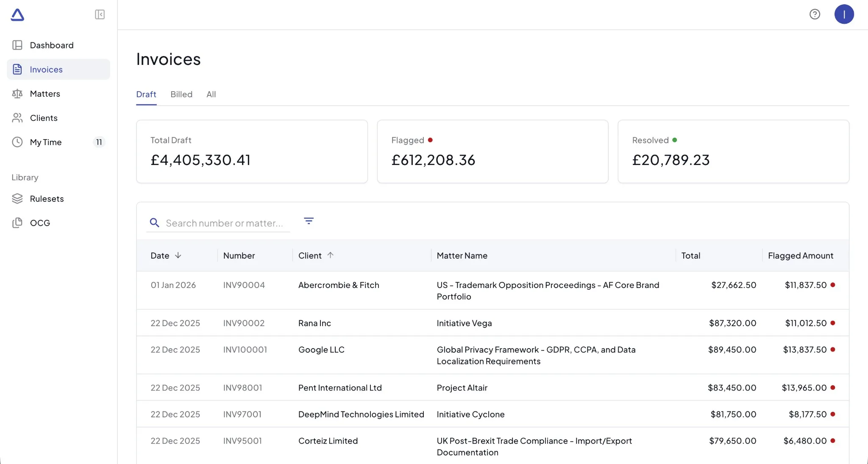Open invoice number INV95001

(x=242, y=441)
